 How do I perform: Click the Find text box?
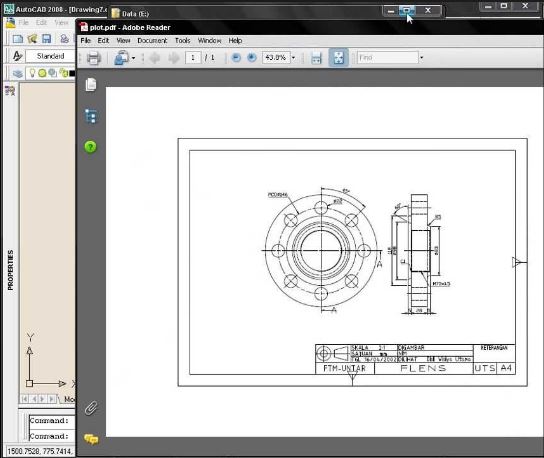pyautogui.click(x=388, y=57)
